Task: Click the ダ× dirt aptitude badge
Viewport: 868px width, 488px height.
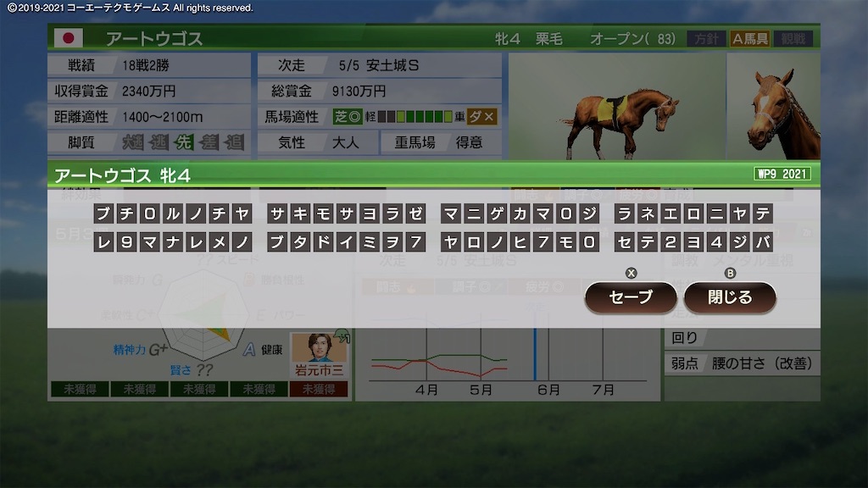Action: 481,117
